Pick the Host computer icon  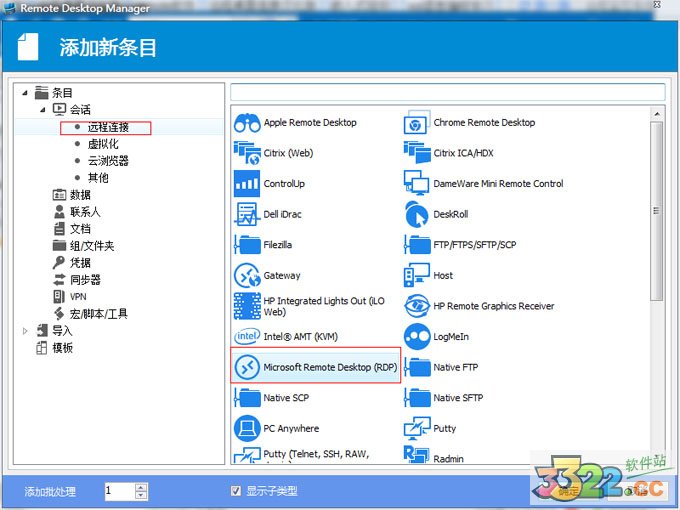click(417, 275)
